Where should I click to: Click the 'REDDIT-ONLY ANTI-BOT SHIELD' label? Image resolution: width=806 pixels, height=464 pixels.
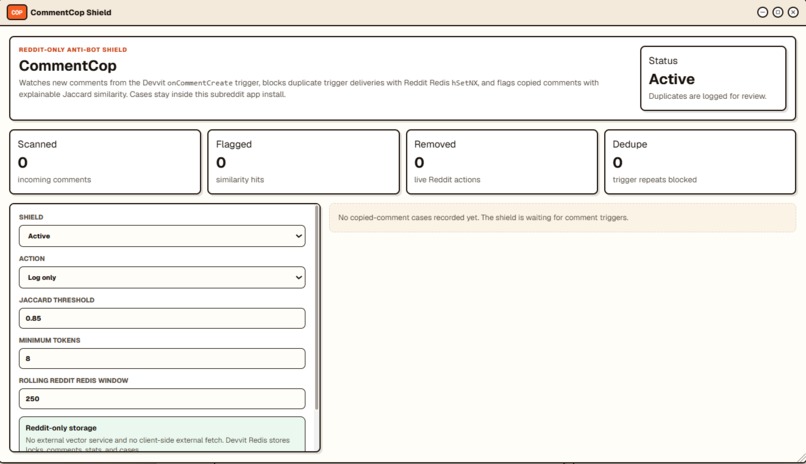tap(73, 50)
